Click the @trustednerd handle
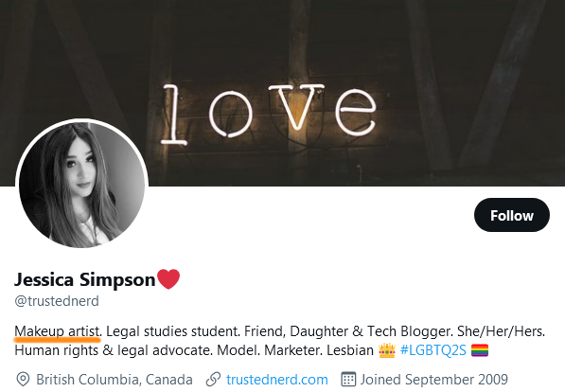The image size is (565, 392). [57, 301]
